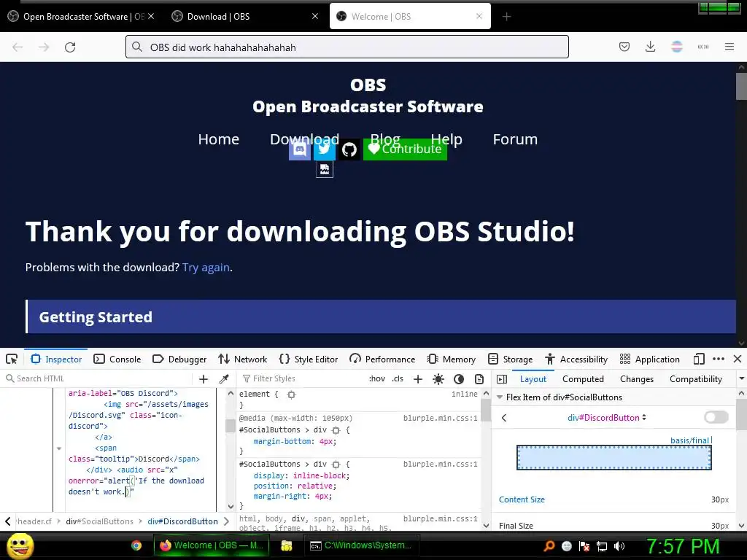Click the Pocket save icon in toolbar

coord(624,47)
